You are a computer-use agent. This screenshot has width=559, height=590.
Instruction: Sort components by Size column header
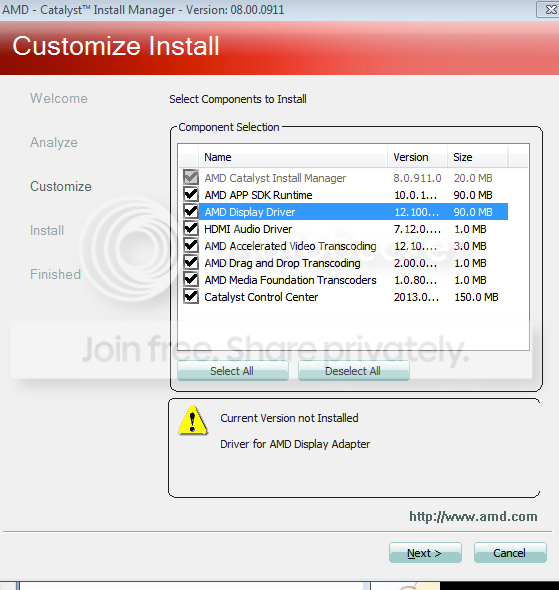(x=478, y=157)
